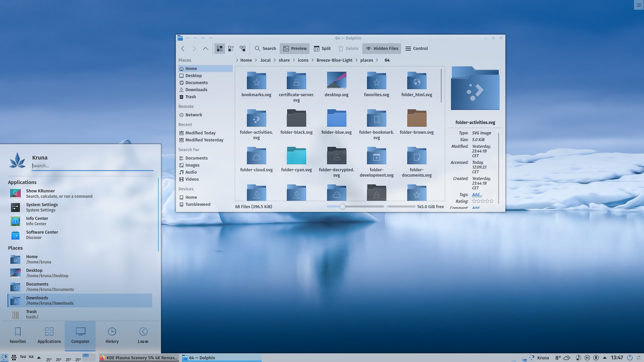
Task: Search for Videos in Places panel
Action: point(205,179)
